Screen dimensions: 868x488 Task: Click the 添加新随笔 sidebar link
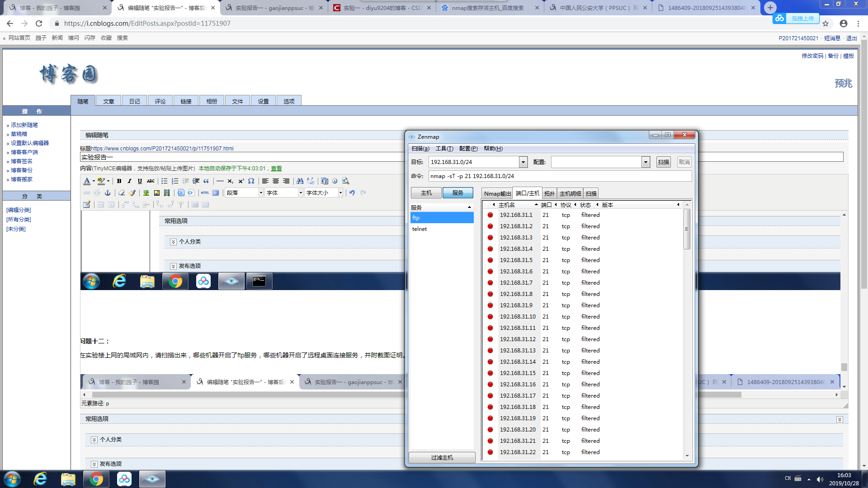(x=24, y=125)
